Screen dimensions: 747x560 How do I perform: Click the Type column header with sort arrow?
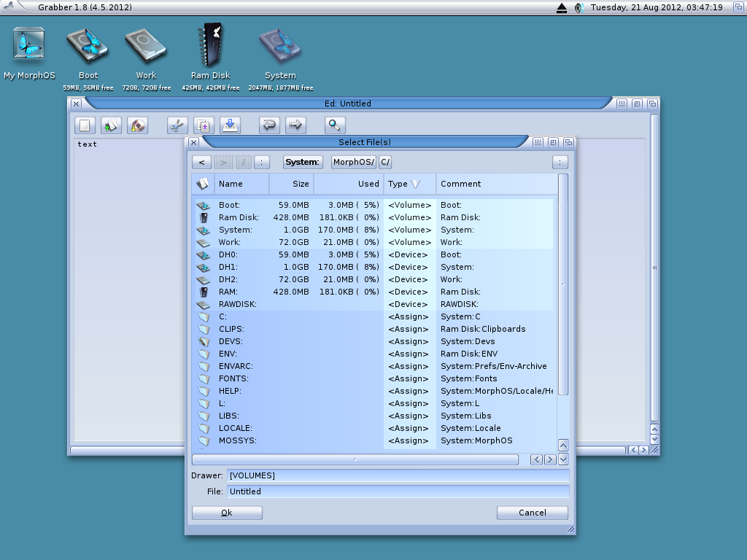click(x=410, y=184)
